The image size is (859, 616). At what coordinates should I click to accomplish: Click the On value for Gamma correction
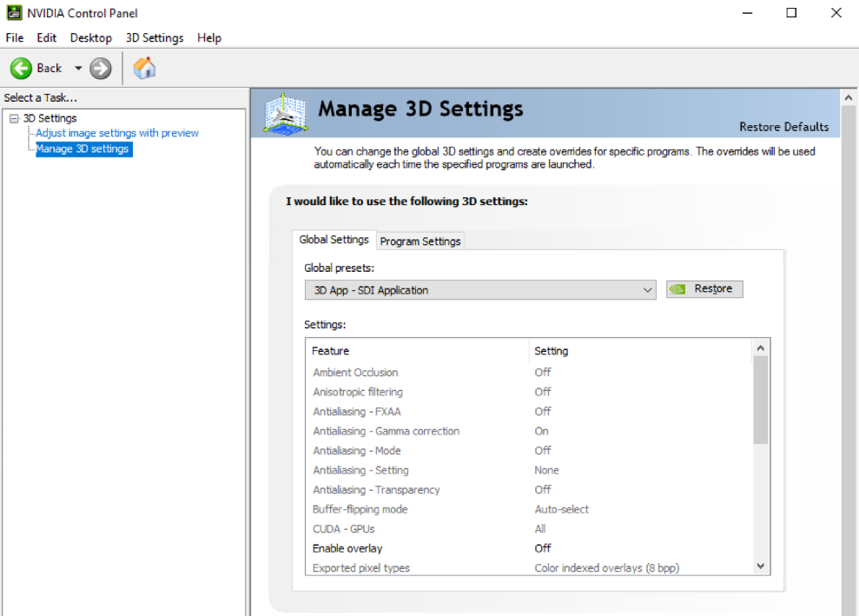[541, 431]
